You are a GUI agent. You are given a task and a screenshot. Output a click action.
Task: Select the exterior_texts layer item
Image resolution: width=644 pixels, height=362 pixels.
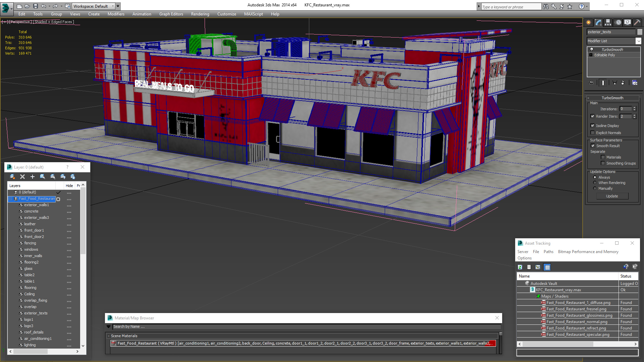(x=36, y=313)
